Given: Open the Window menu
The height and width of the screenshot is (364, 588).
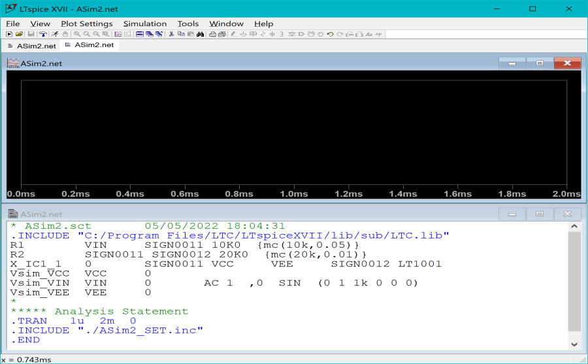Looking at the screenshot, I should tap(226, 24).
